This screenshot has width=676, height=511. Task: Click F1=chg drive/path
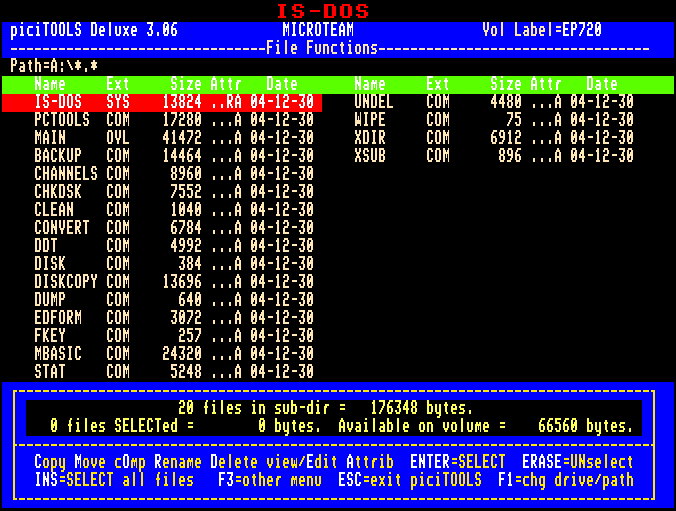pyautogui.click(x=566, y=480)
